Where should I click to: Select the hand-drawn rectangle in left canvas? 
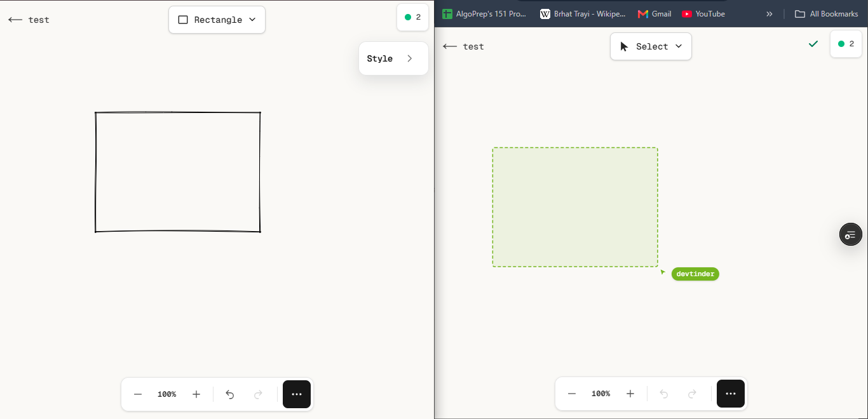click(178, 172)
